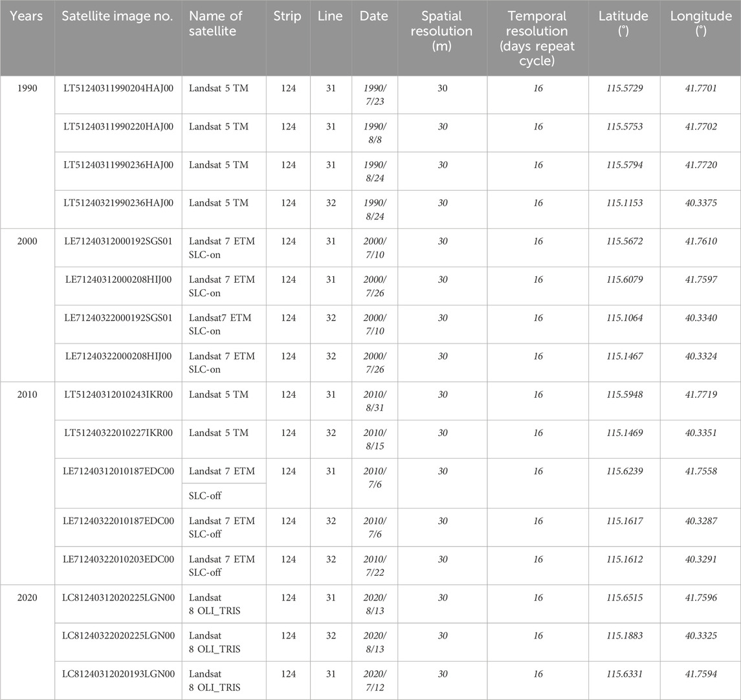Click the latitude value 115.6239
This screenshot has height=700, width=741.
click(625, 472)
